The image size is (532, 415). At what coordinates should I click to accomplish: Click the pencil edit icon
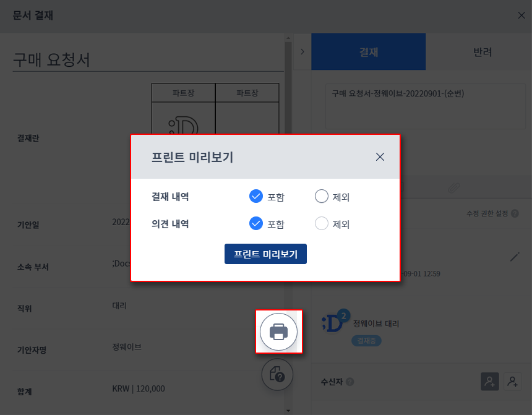click(x=515, y=257)
